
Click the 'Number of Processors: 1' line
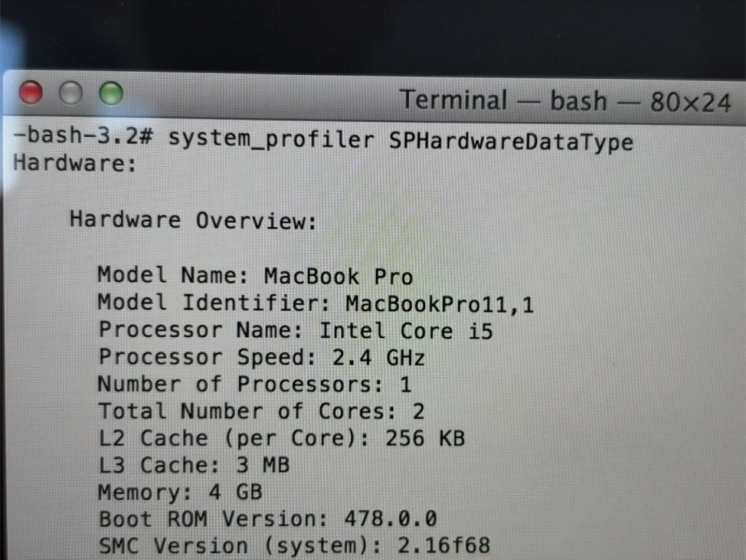coord(254,384)
